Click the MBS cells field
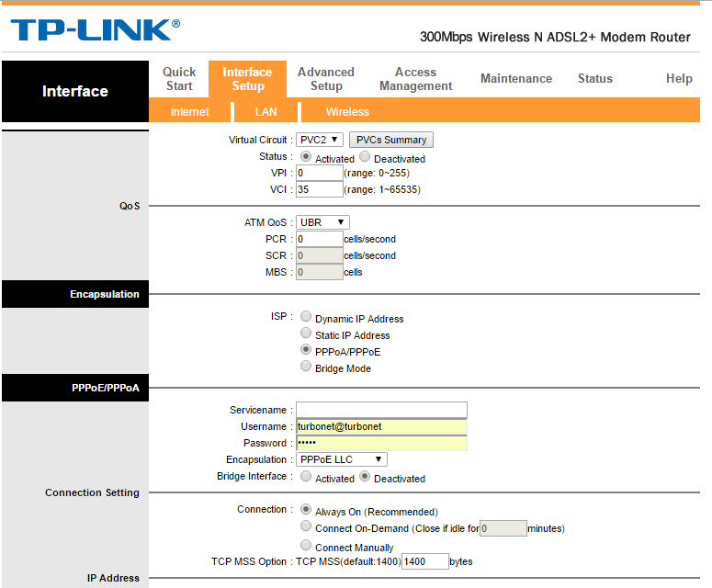Screen dimensions: 712x588 click(x=319, y=272)
